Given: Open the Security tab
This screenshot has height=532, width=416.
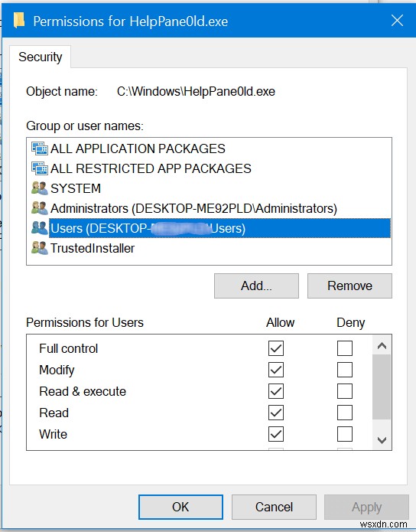Looking at the screenshot, I should 41,57.
